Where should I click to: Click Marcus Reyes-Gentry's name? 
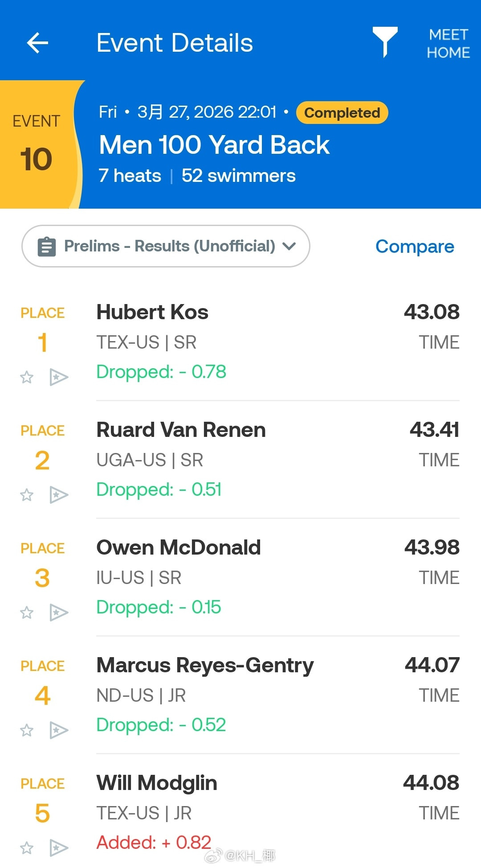(205, 665)
